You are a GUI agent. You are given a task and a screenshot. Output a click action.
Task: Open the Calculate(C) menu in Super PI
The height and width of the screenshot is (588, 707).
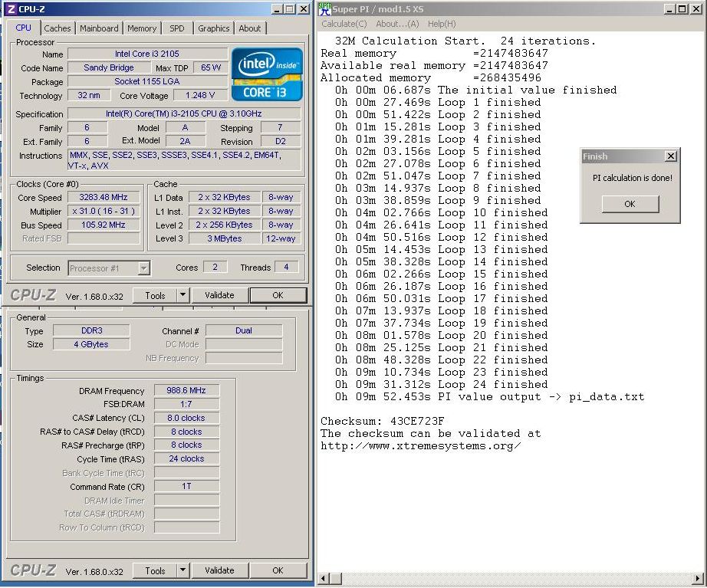tap(344, 24)
